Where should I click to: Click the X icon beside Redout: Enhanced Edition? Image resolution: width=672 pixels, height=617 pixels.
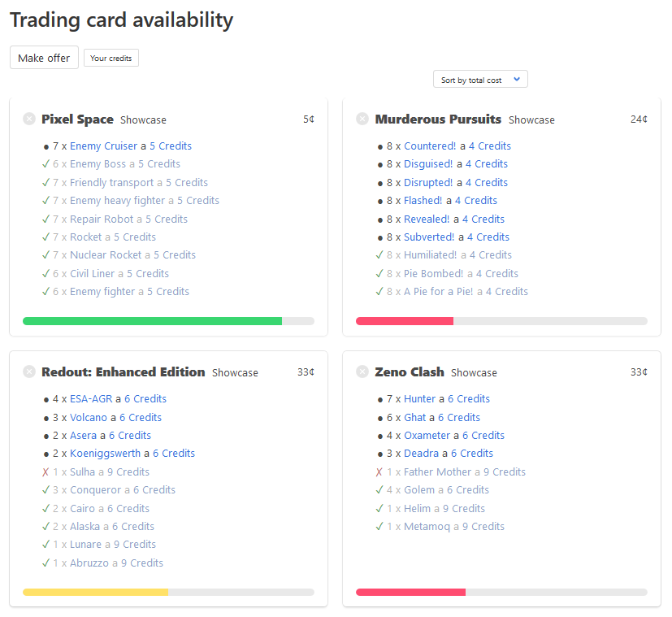click(29, 372)
